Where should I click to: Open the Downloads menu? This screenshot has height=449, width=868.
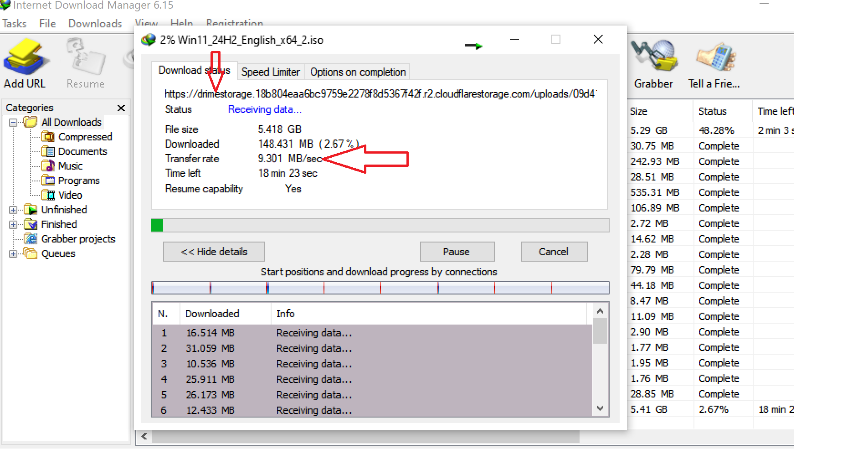click(x=95, y=24)
